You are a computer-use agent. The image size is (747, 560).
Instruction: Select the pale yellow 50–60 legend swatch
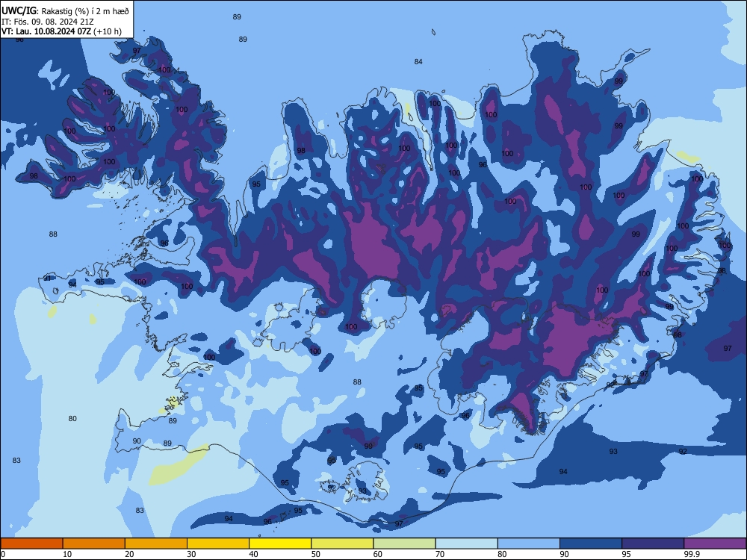tap(342, 544)
